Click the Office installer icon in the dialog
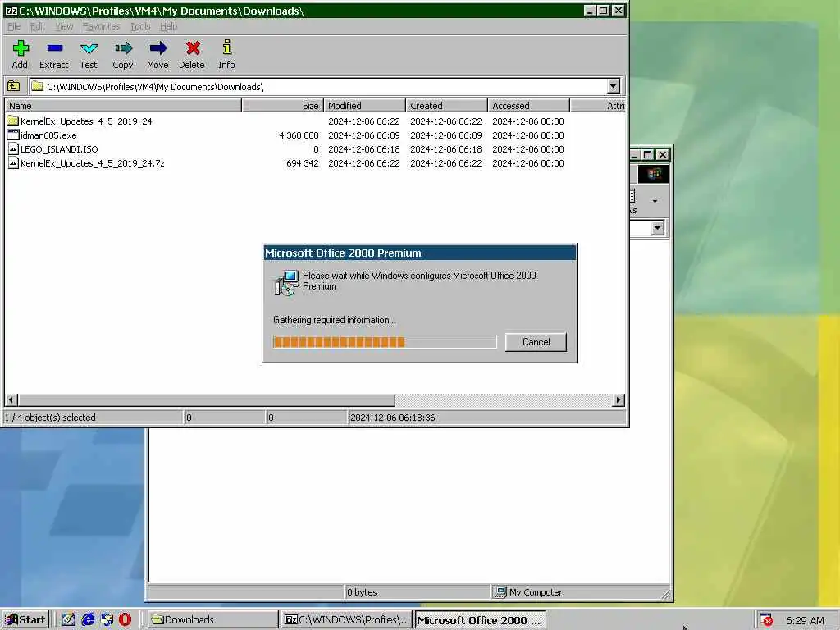The width and height of the screenshot is (840, 630). pyautogui.click(x=286, y=282)
